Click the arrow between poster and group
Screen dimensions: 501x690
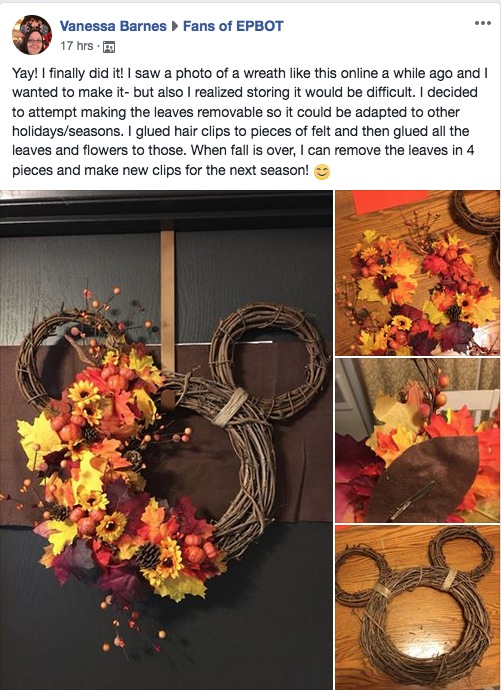click(175, 26)
